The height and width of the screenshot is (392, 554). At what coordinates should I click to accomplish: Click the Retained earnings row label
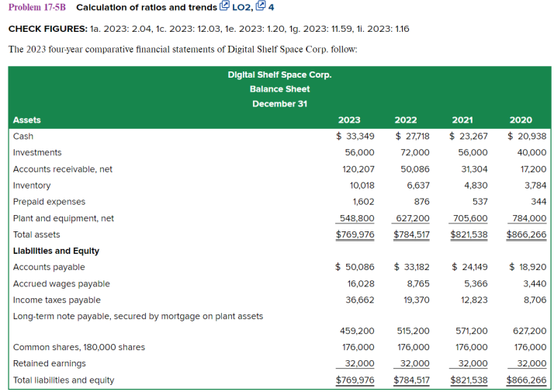[x=50, y=364]
